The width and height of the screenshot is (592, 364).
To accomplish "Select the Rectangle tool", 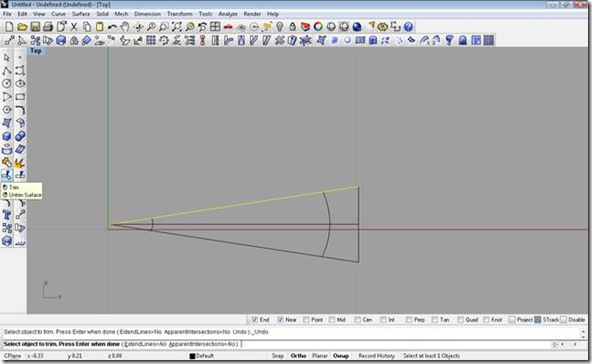I will 20,97.
